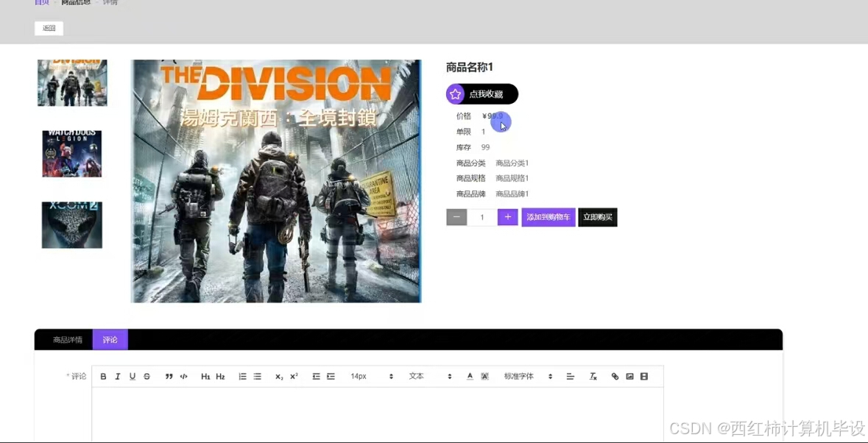
Task: Select the XCOM 2 thumbnail
Action: [x=72, y=225]
